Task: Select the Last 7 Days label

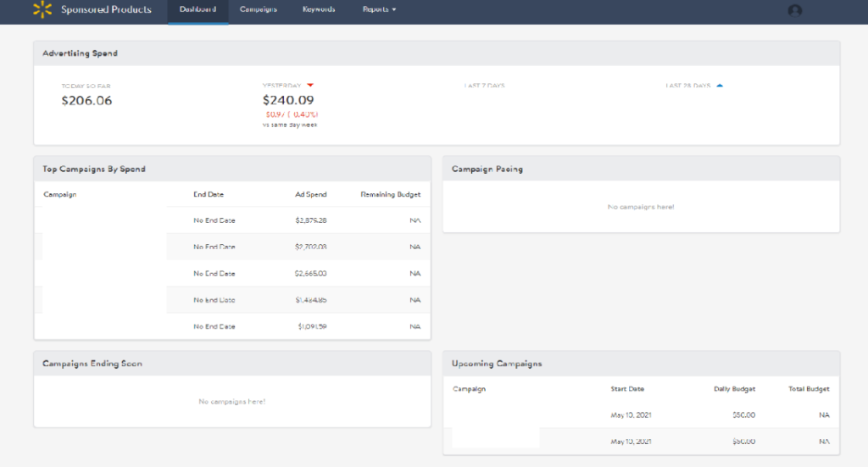Action: click(x=484, y=86)
